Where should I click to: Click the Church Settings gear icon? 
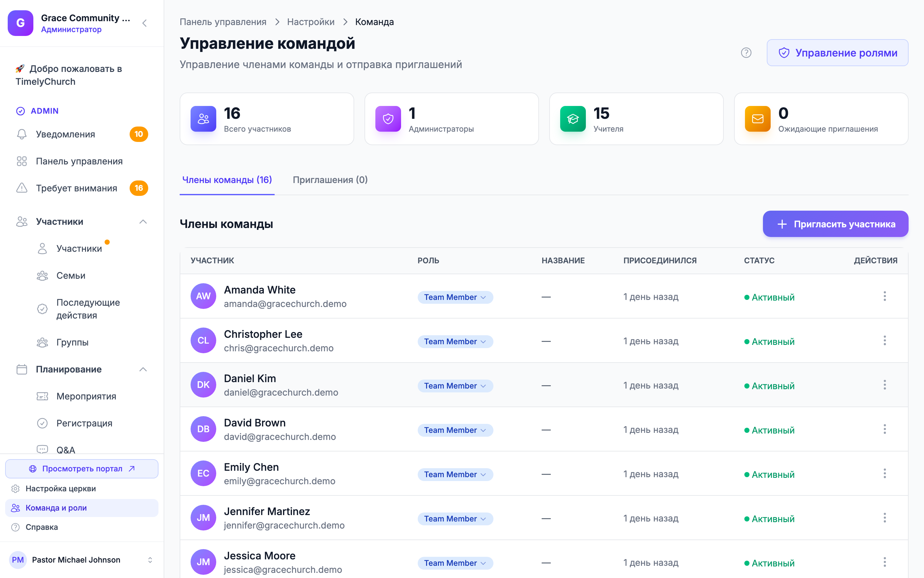pos(15,488)
